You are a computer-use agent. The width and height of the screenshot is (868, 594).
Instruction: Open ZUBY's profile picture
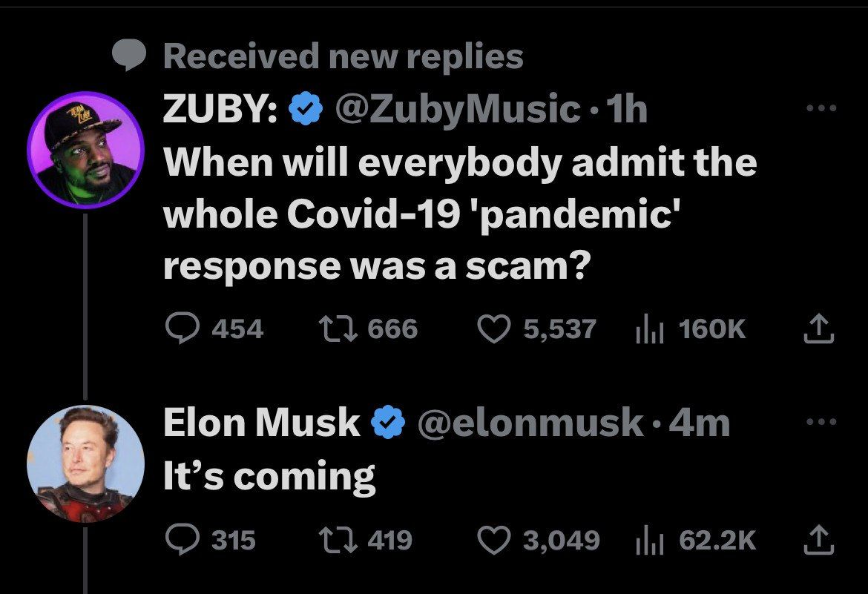pyautogui.click(x=85, y=151)
